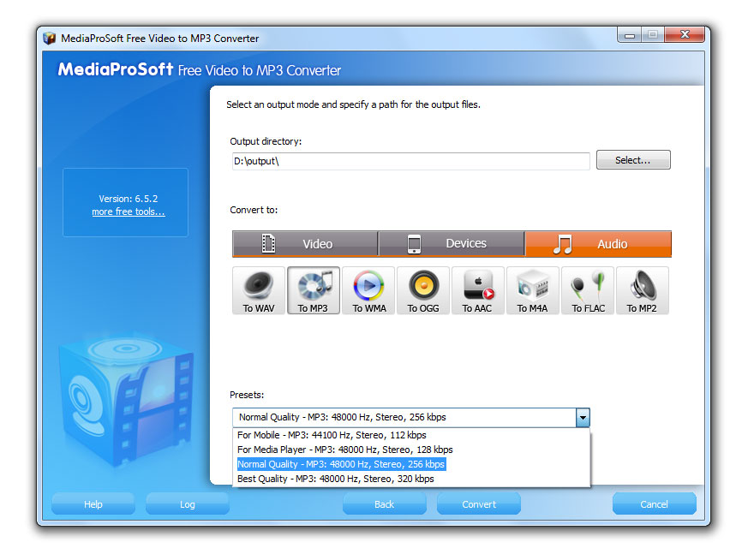
Task: Click the output directory path field
Action: (x=410, y=161)
